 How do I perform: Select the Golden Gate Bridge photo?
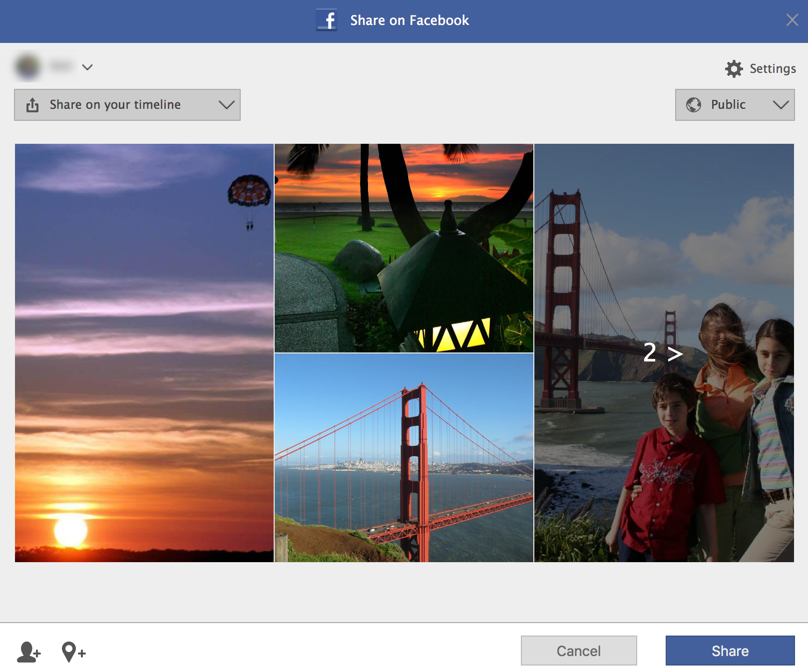pos(404,457)
